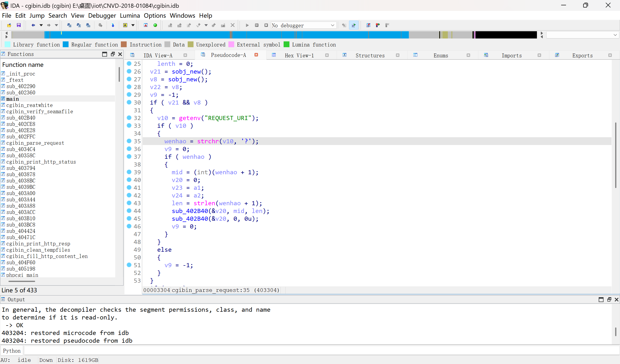Click the highlighted C-with-arrow toolbar icon

[354, 25]
